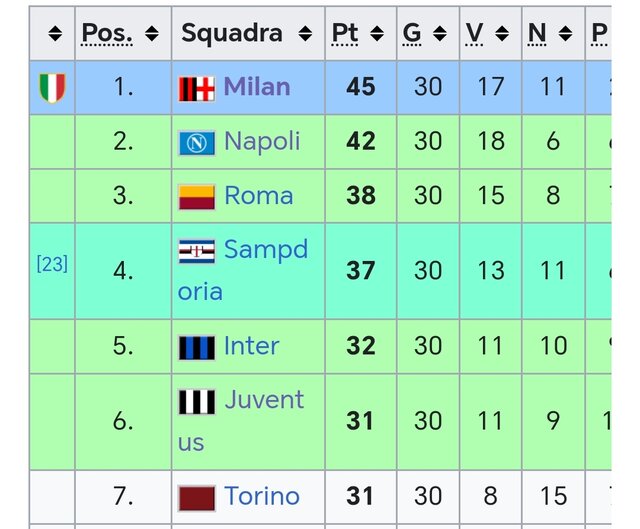Sort by the V column arrows
640x529 pixels.
click(x=502, y=33)
